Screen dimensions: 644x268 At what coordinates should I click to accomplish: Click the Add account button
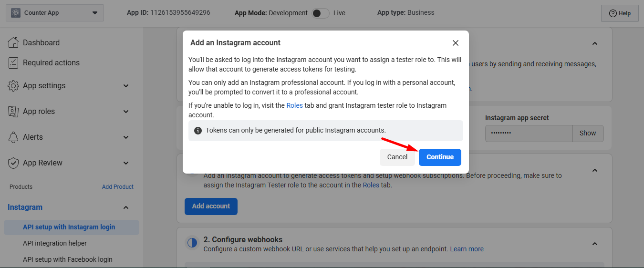click(x=211, y=206)
